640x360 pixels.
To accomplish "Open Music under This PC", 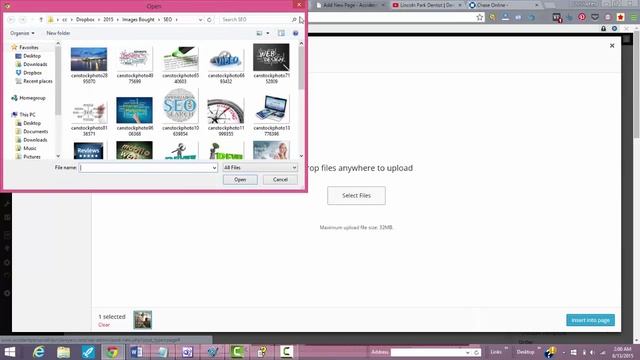I will coord(29,148).
